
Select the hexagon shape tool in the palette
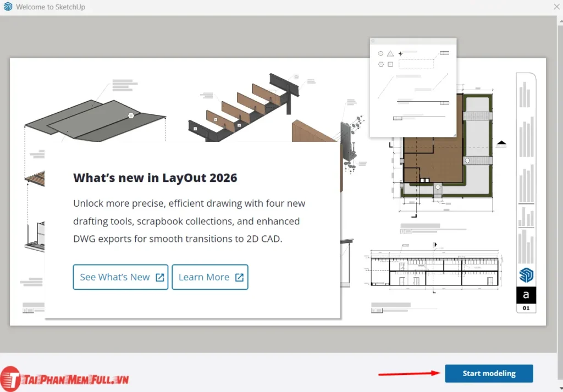[381, 64]
